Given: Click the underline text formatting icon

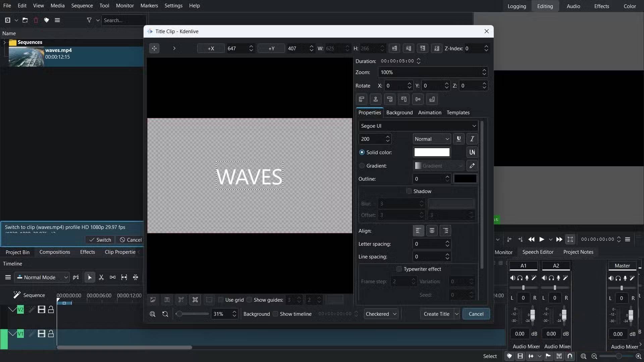Looking at the screenshot, I should pyautogui.click(x=459, y=139).
